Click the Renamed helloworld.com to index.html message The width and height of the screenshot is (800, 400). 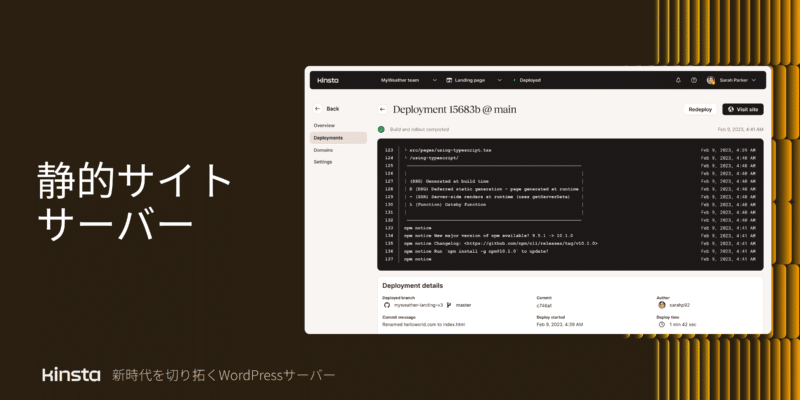tap(423, 324)
